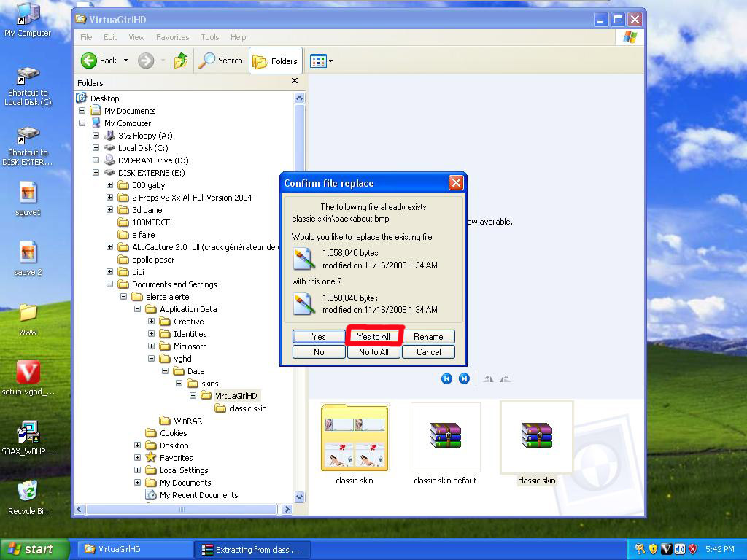
Task: Select classic skin folder in tree
Action: [x=247, y=408]
